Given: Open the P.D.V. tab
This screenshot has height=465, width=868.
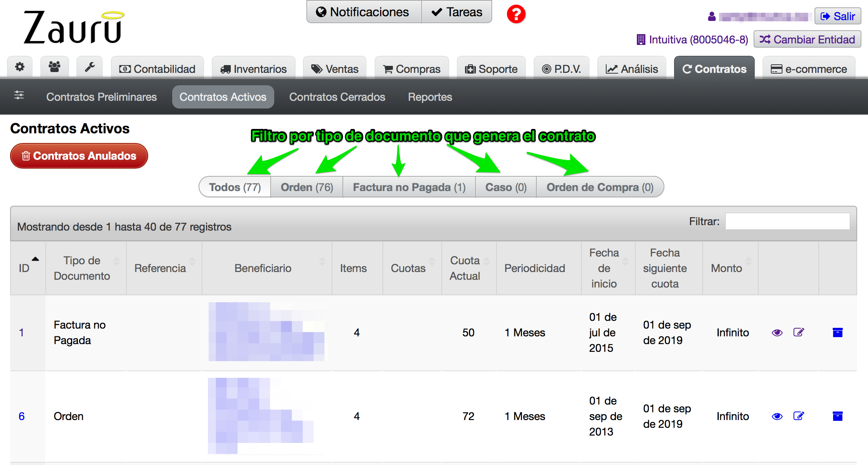Looking at the screenshot, I should pos(561,69).
